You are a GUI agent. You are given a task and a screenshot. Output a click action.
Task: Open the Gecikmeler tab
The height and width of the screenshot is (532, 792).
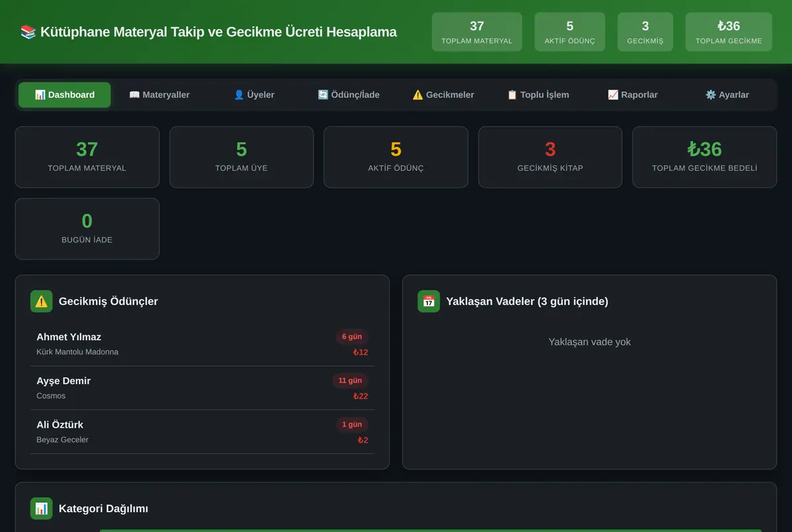click(x=444, y=95)
